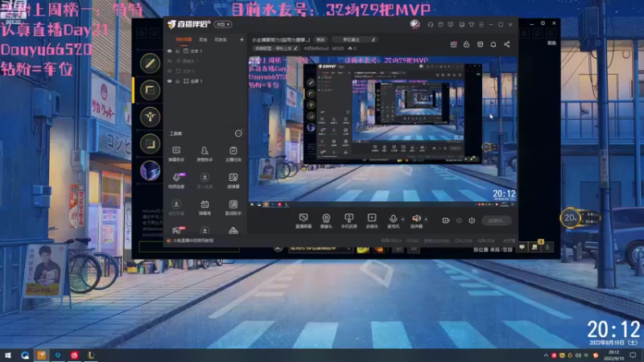Screen dimensions: 644x362
Task: Toggle visibility eye of 文本 2 source
Action: 170,71
